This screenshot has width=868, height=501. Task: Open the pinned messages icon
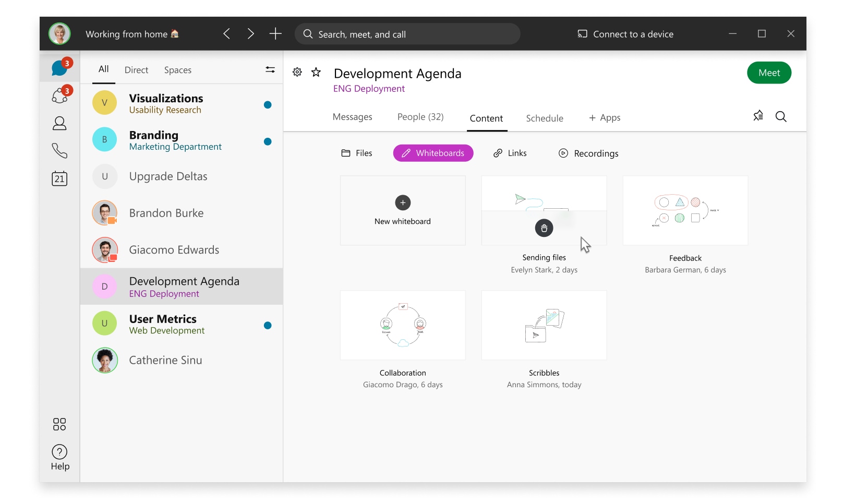(x=758, y=116)
